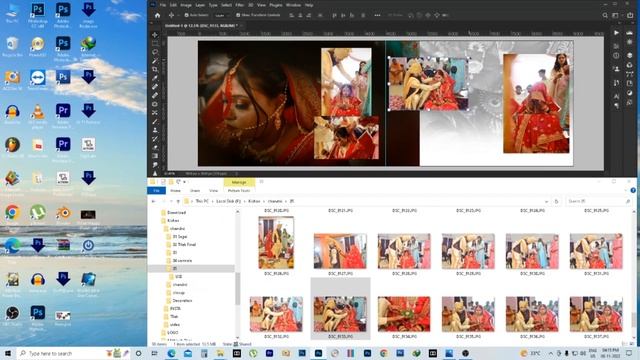Open Task View on taskbar
This screenshot has height=360, width=640.
click(154, 353)
